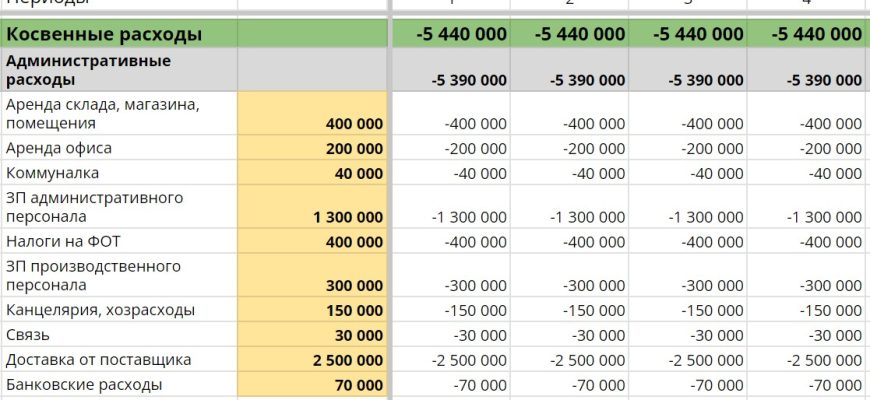Select the 'Доставка от поставщика' label cell
This screenshot has height=400, width=870.
pyautogui.click(x=119, y=360)
